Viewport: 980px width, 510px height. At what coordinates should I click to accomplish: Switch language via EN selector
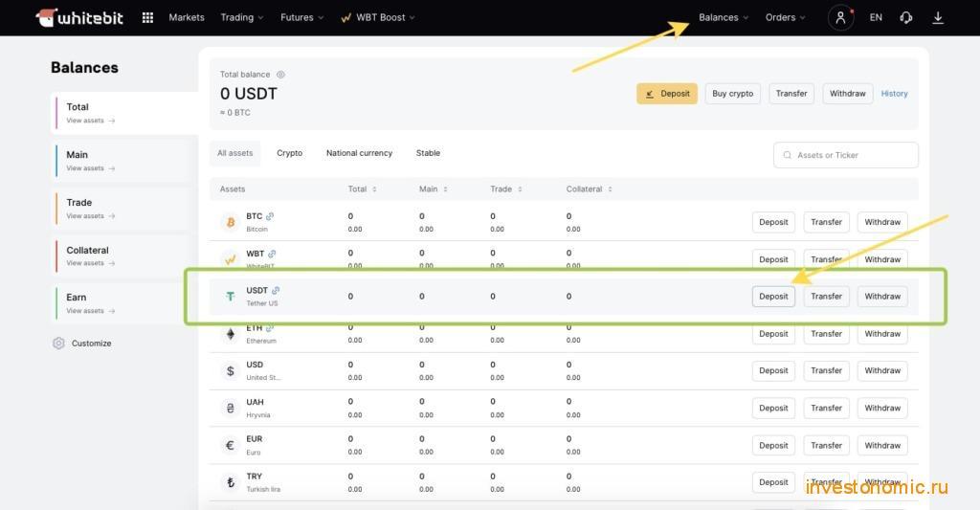click(x=876, y=17)
